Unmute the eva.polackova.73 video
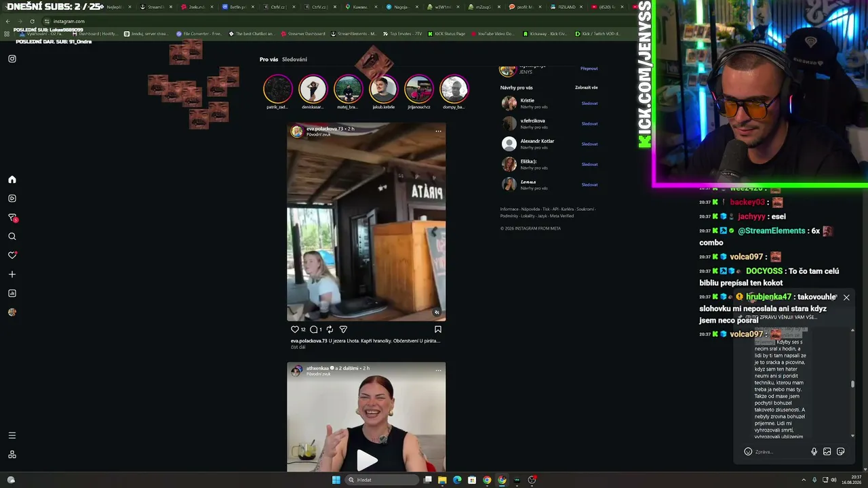The image size is (868, 488). pos(437,312)
